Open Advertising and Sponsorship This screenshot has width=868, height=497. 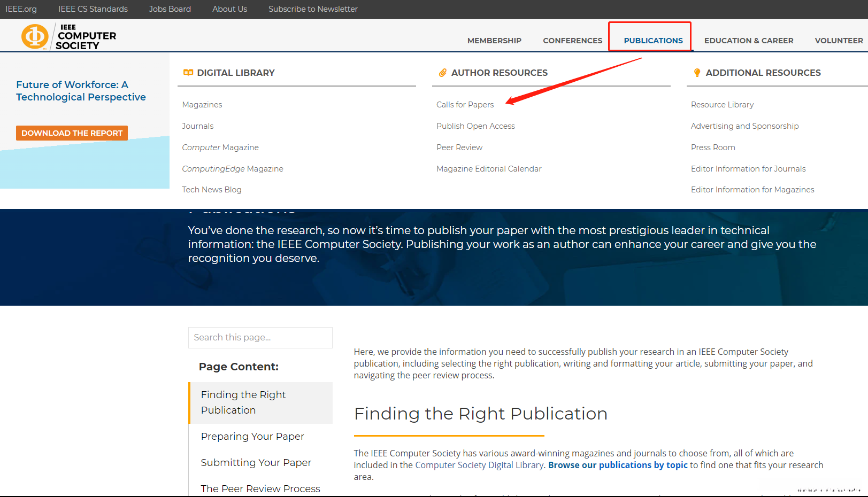pyautogui.click(x=744, y=126)
